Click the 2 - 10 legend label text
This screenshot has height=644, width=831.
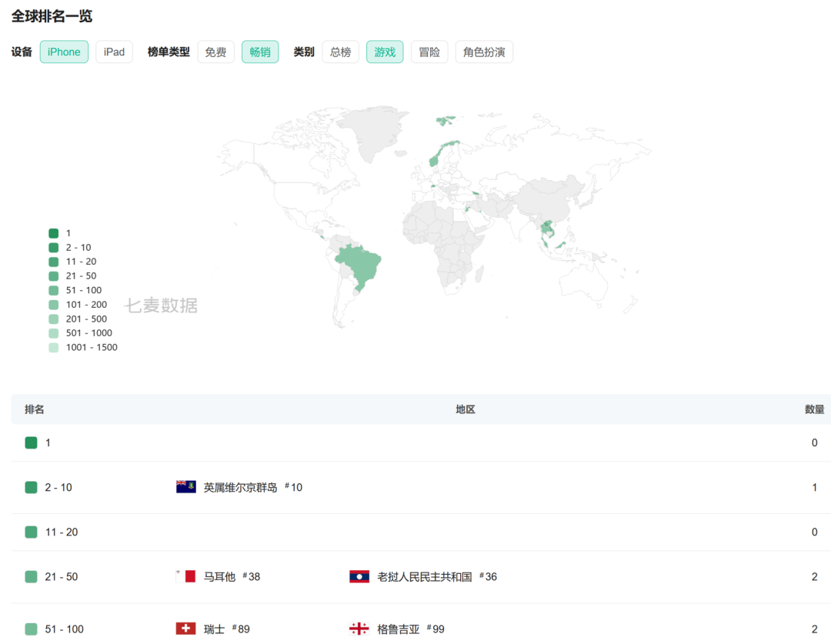click(78, 248)
